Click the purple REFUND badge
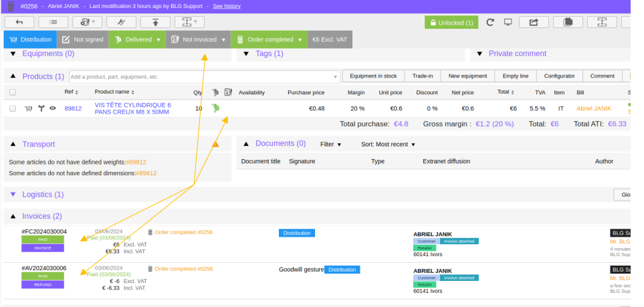Image resolution: width=644 pixels, height=307 pixels. (43, 284)
